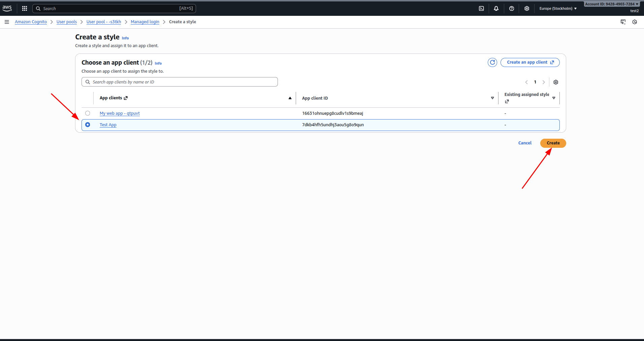Open the Test App link
This screenshot has width=644, height=341.
108,125
